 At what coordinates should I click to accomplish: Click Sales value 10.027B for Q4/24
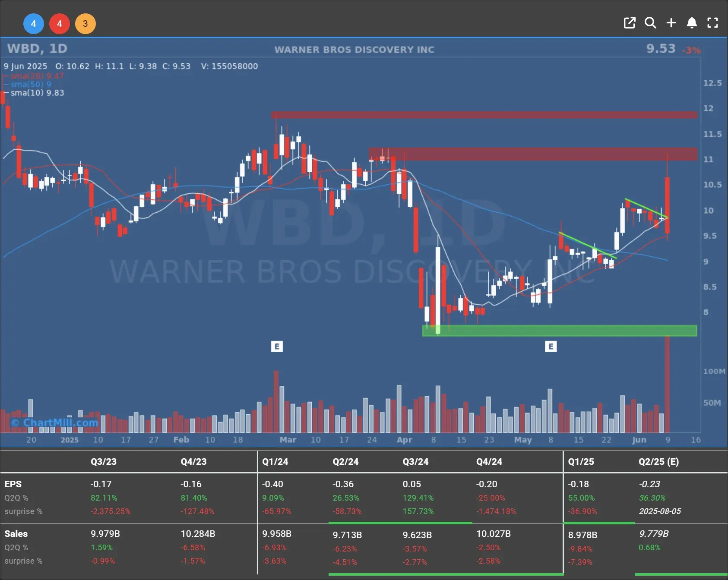coord(494,534)
